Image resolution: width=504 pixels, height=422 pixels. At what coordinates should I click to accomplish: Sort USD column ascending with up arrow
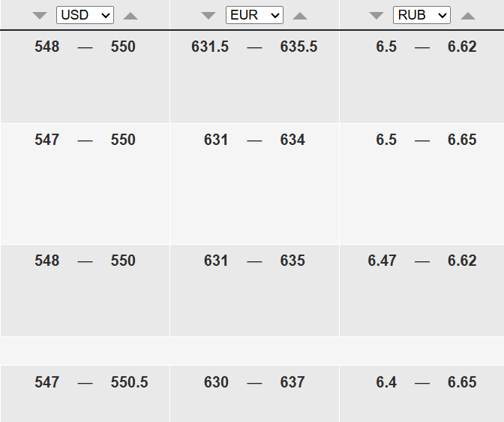tap(130, 16)
